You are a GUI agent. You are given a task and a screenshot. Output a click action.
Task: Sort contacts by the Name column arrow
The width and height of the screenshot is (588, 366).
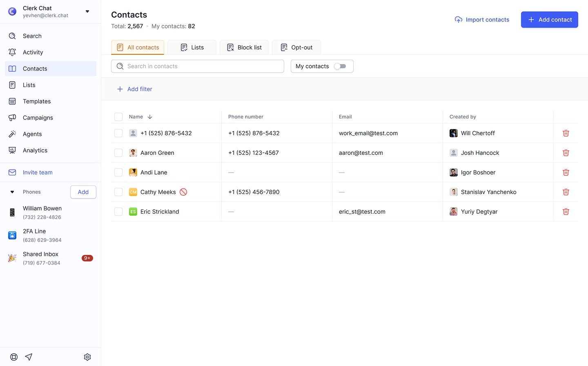[150, 117]
